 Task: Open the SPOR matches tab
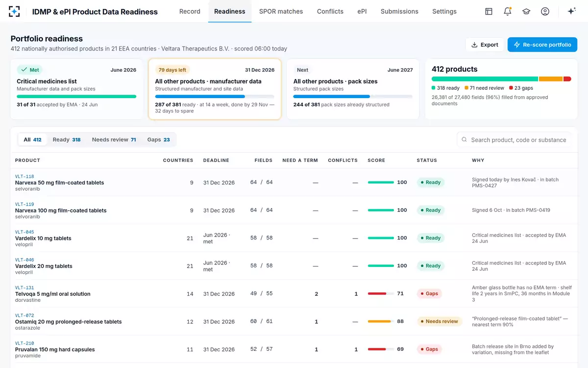pyautogui.click(x=281, y=11)
